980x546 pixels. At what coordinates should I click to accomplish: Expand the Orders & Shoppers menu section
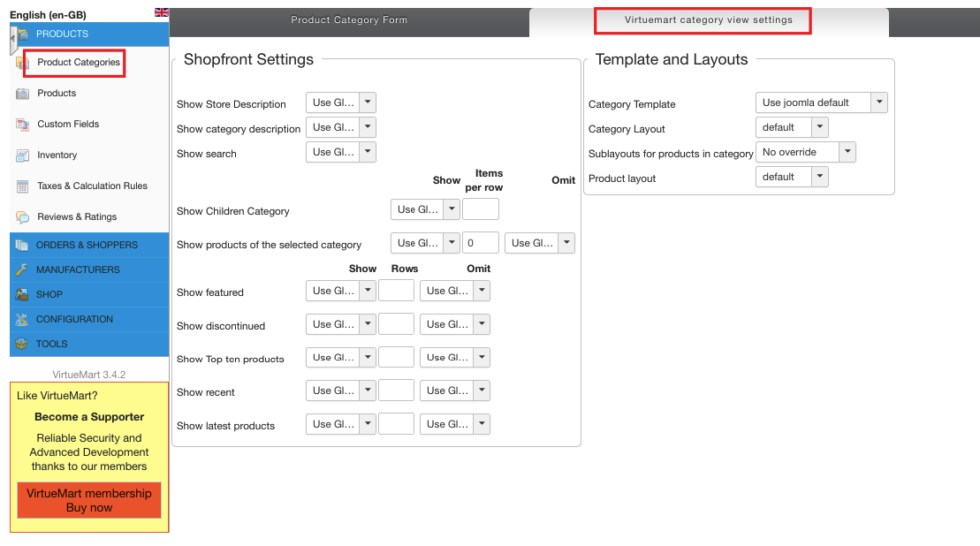tap(87, 245)
